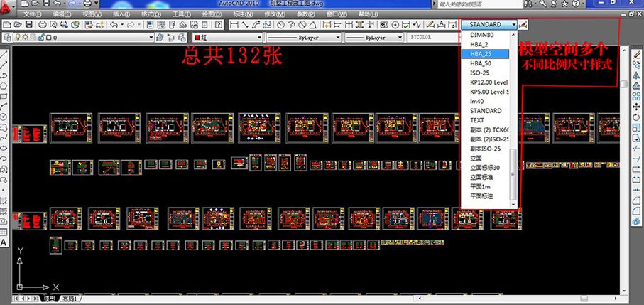
Task: Toggle the layer 0 lightbulb on/off icon
Action: coord(18,38)
